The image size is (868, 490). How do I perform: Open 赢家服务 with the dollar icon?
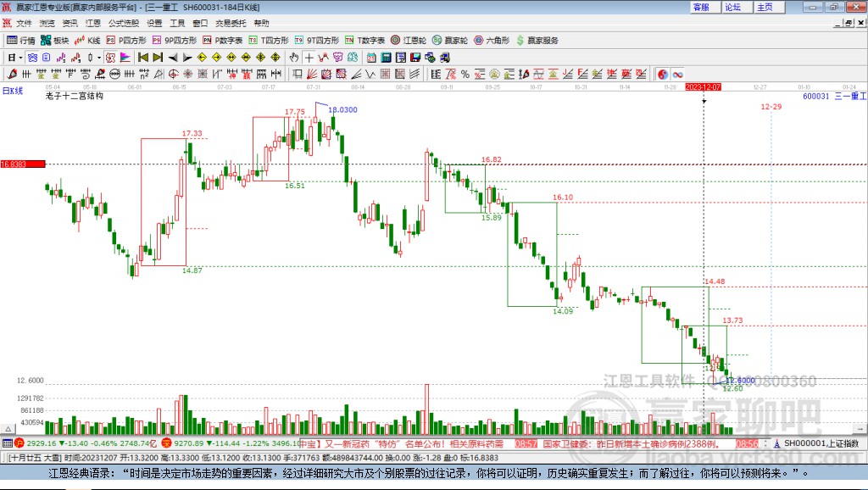tap(537, 41)
